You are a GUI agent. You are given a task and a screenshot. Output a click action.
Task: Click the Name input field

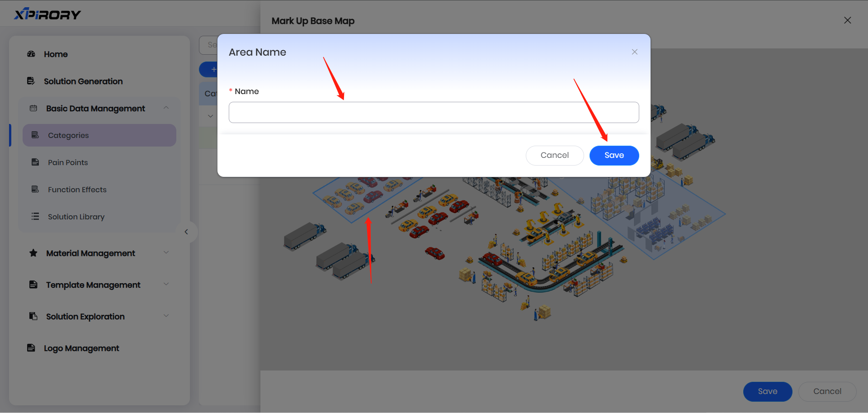[x=434, y=113]
